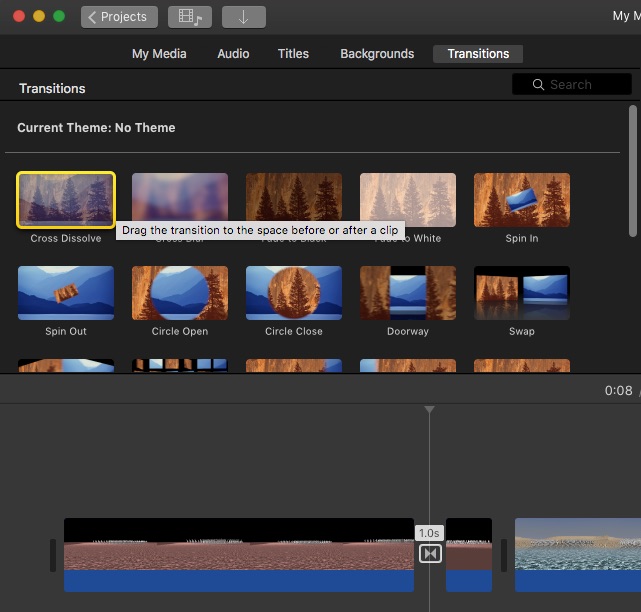Select the Cross Dissolve transition thumbnail
Screen dimensions: 641x612
[66, 200]
